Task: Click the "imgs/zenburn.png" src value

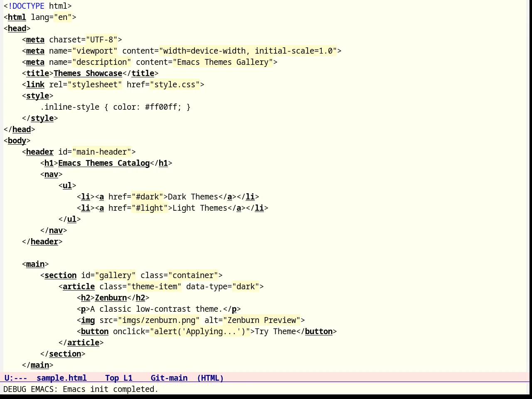Action: tap(159, 320)
